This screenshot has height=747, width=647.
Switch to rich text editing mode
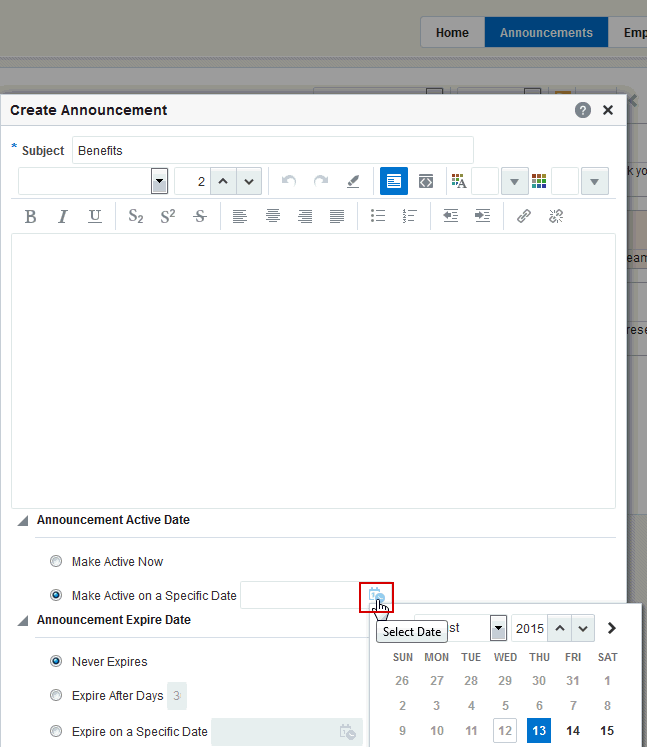tap(394, 181)
